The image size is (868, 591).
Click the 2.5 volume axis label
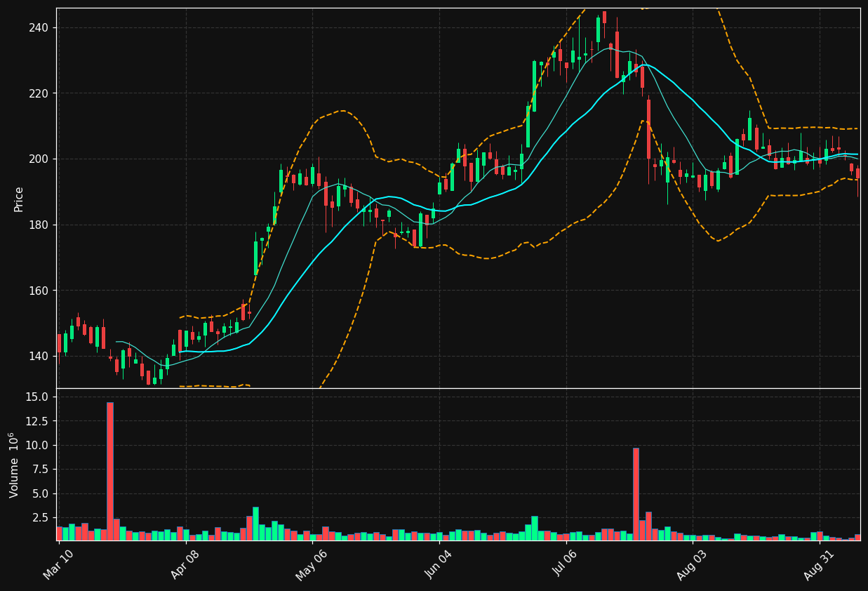pyautogui.click(x=41, y=518)
